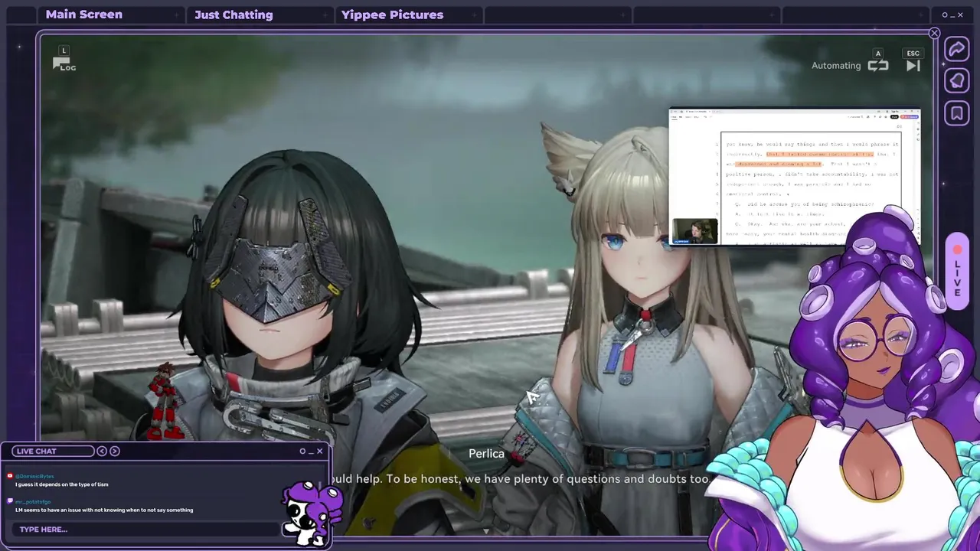The height and width of the screenshot is (551, 980).
Task: Click the dialogue advance arrow below subtitle
Action: click(x=485, y=530)
